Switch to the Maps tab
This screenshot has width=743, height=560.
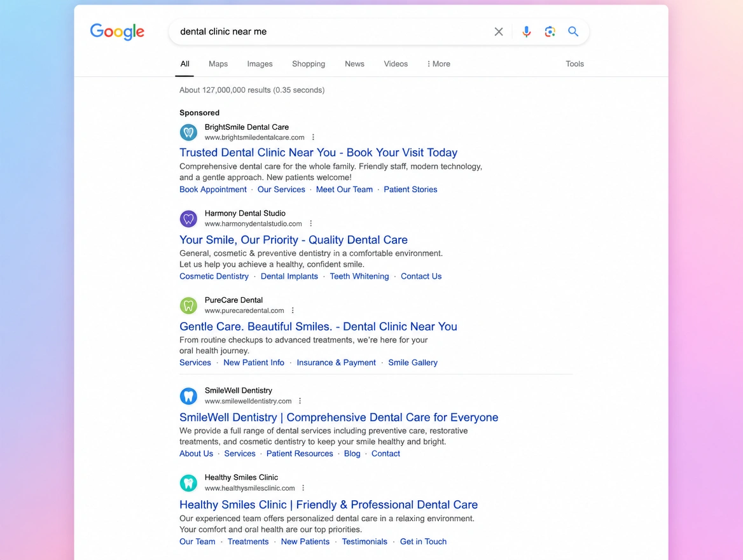218,64
